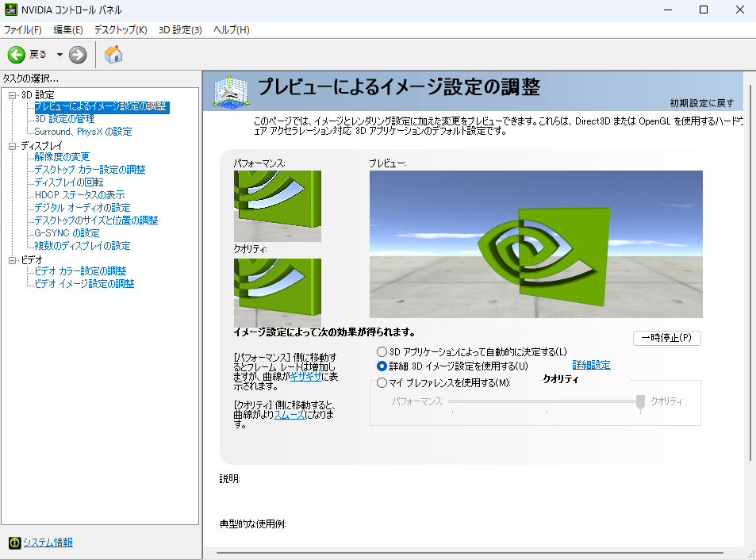
Task: Open デスクトップ カラー設定の調整 page
Action: click(x=90, y=170)
